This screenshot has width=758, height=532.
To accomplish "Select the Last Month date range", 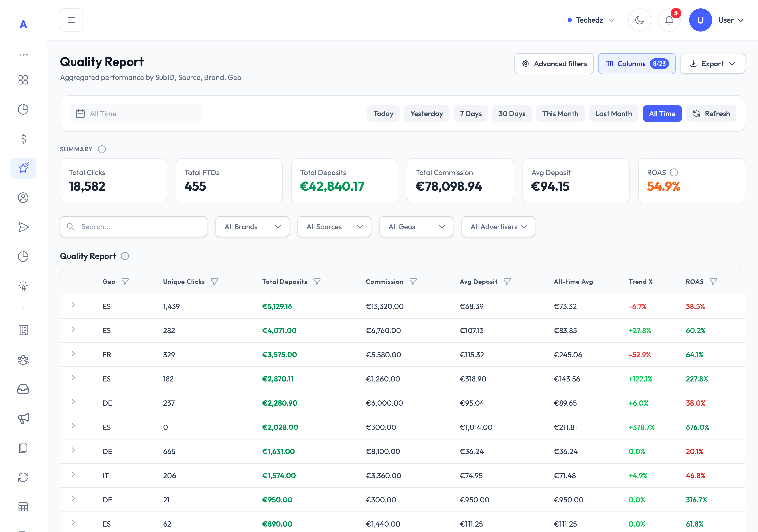I will [x=613, y=114].
